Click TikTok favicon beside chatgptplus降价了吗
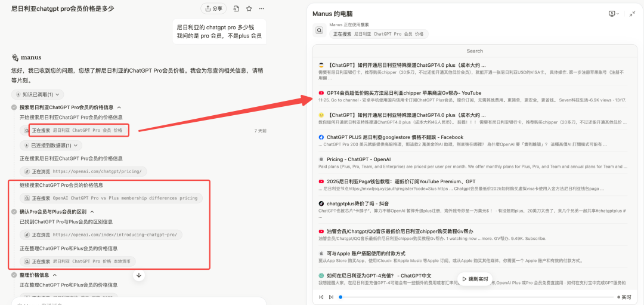The width and height of the screenshot is (644, 305). (321, 204)
